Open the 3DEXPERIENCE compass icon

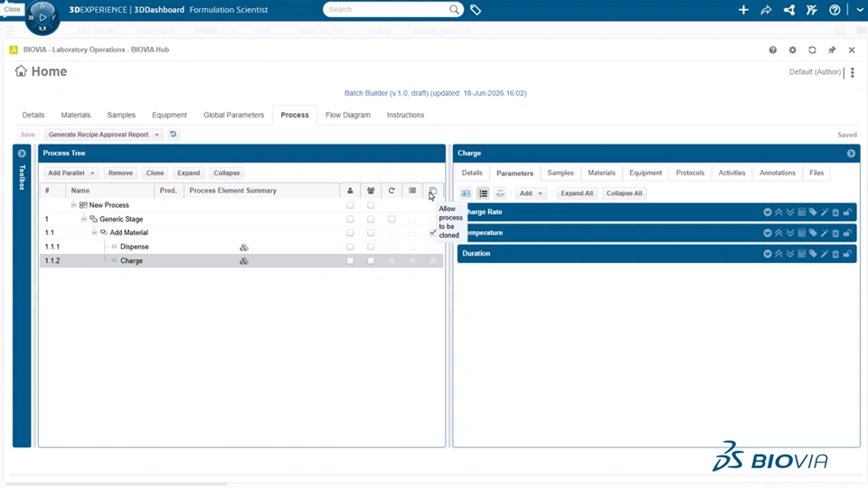[42, 17]
